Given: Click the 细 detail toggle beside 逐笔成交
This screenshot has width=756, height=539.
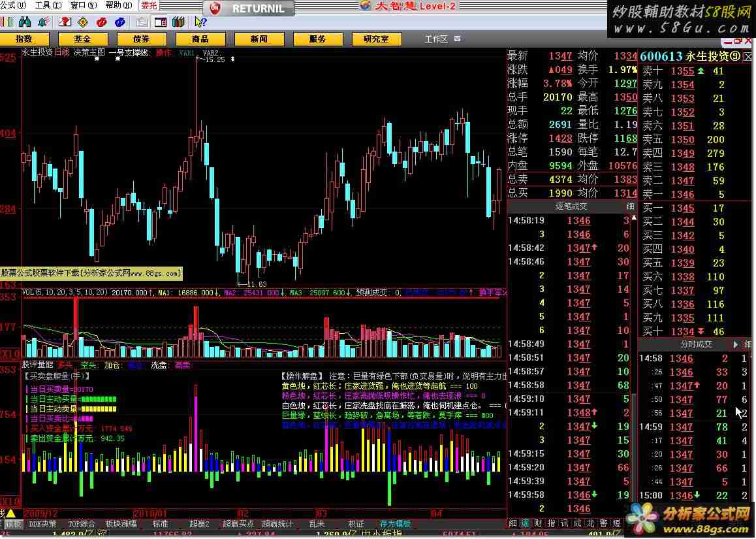Looking at the screenshot, I should 630,206.
